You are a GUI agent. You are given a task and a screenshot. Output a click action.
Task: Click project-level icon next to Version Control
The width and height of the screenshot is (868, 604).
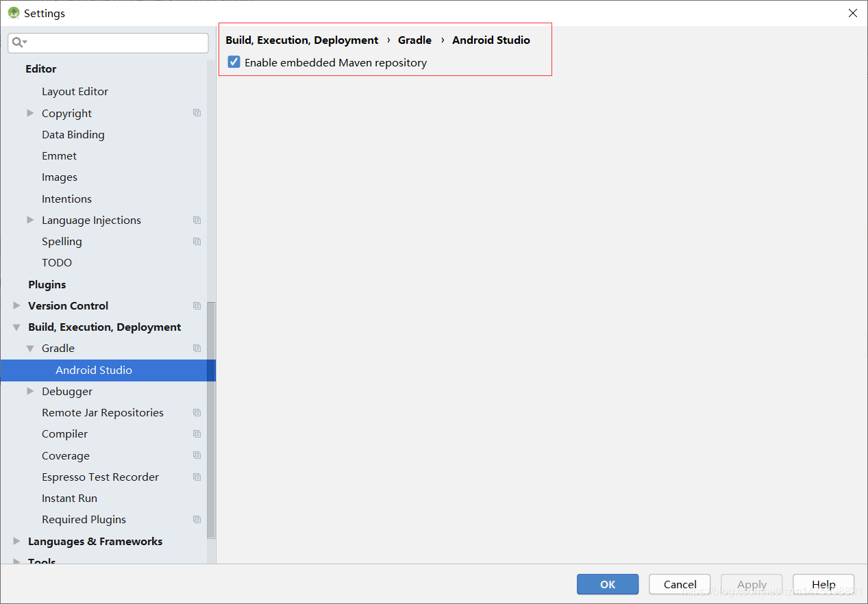197,305
